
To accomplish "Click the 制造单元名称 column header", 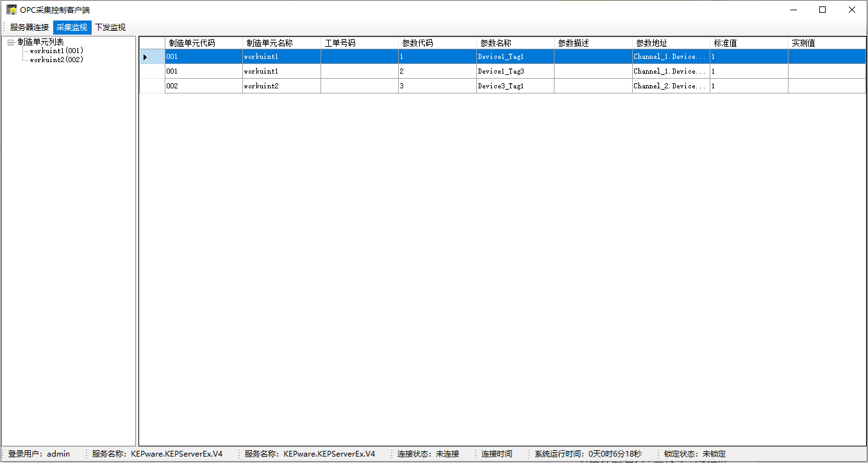I will pyautogui.click(x=281, y=43).
